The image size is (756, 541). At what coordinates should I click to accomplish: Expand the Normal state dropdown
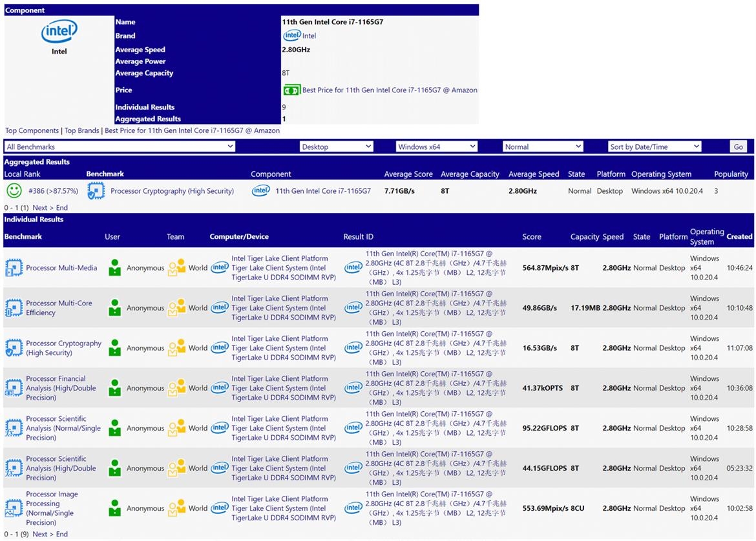point(543,147)
